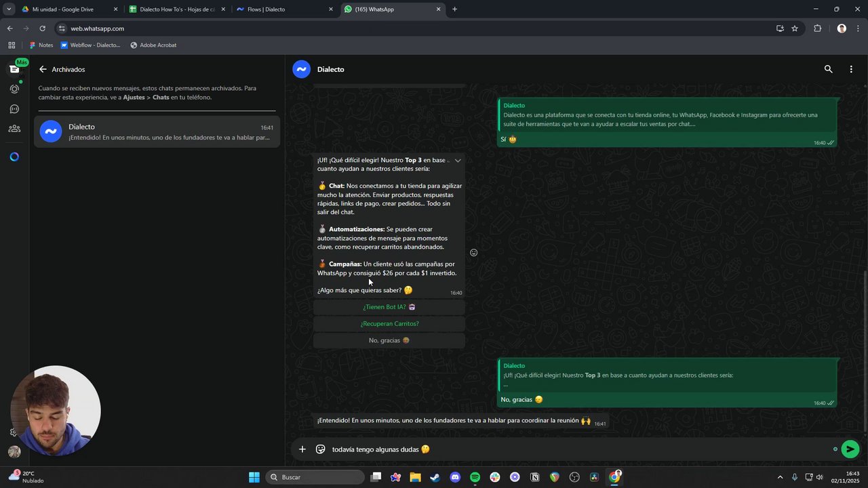Open OBS Studio from the taskbar
868x488 pixels.
click(574, 477)
